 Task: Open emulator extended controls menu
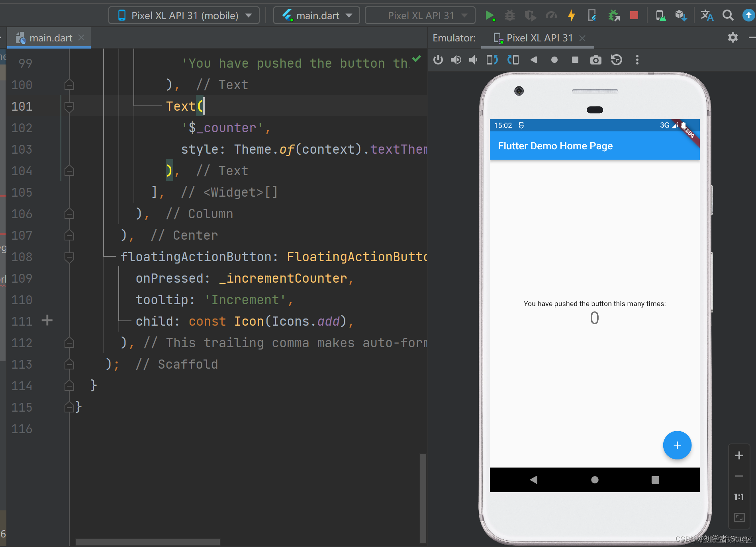[637, 60]
